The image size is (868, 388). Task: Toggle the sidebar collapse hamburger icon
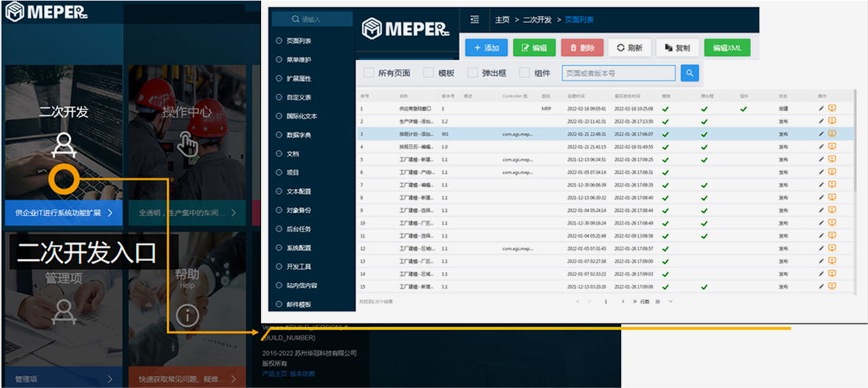475,20
